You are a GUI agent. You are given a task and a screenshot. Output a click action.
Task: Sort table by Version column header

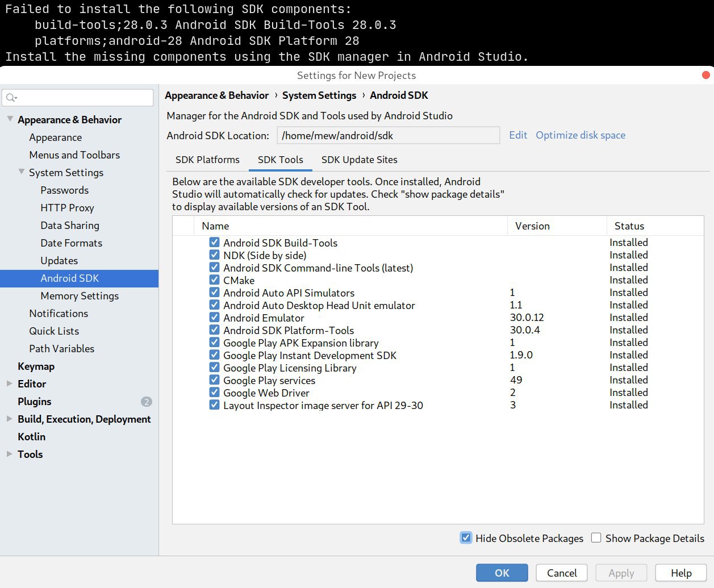click(557, 226)
